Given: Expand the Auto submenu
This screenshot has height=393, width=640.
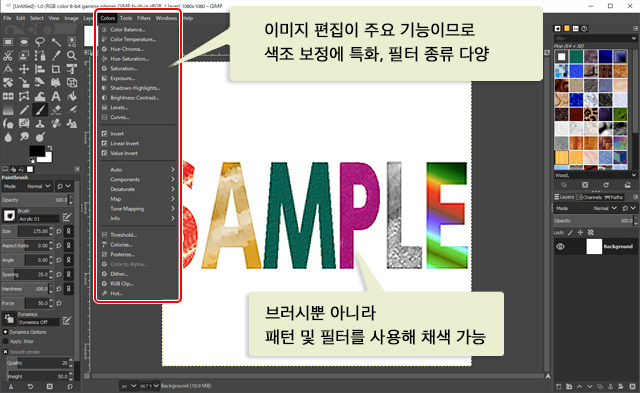Looking at the screenshot, I should (138, 169).
